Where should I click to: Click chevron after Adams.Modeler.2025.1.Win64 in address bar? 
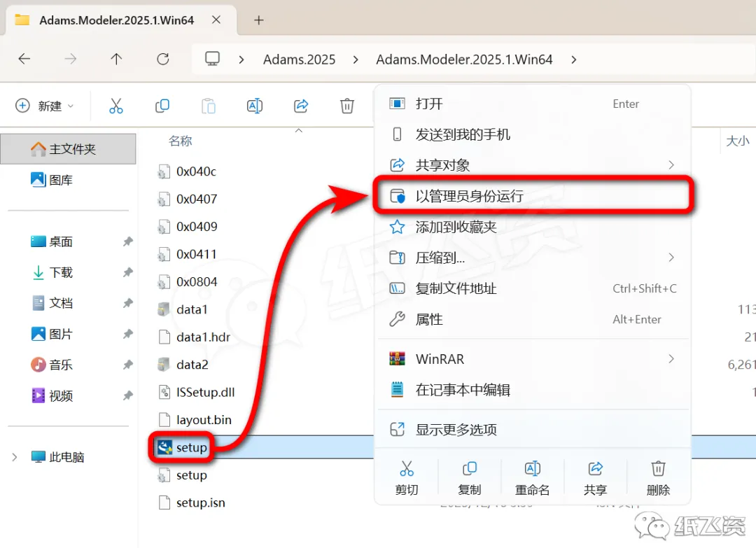point(573,59)
